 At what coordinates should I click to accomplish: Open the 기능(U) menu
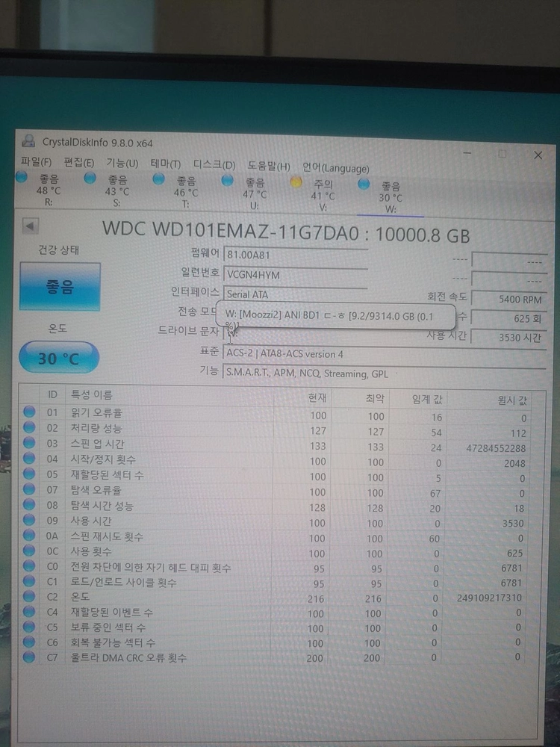(122, 164)
